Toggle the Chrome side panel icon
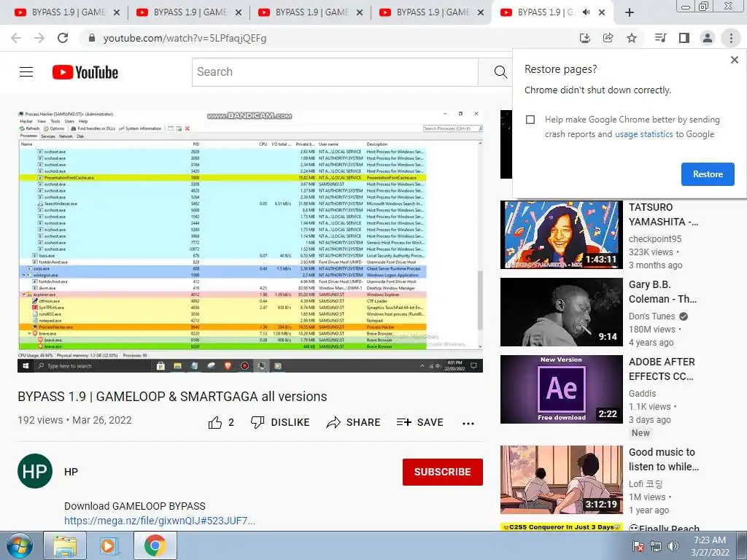Image resolution: width=747 pixels, height=560 pixels. [684, 38]
